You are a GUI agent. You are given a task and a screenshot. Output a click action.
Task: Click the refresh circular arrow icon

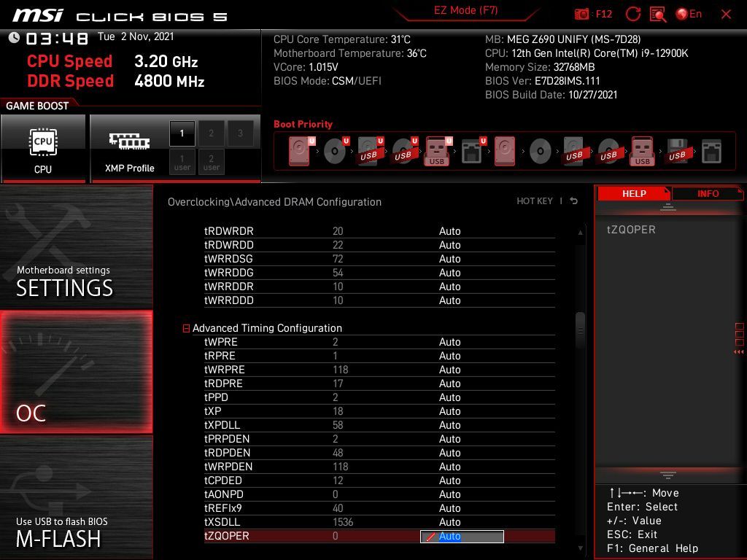(632, 14)
